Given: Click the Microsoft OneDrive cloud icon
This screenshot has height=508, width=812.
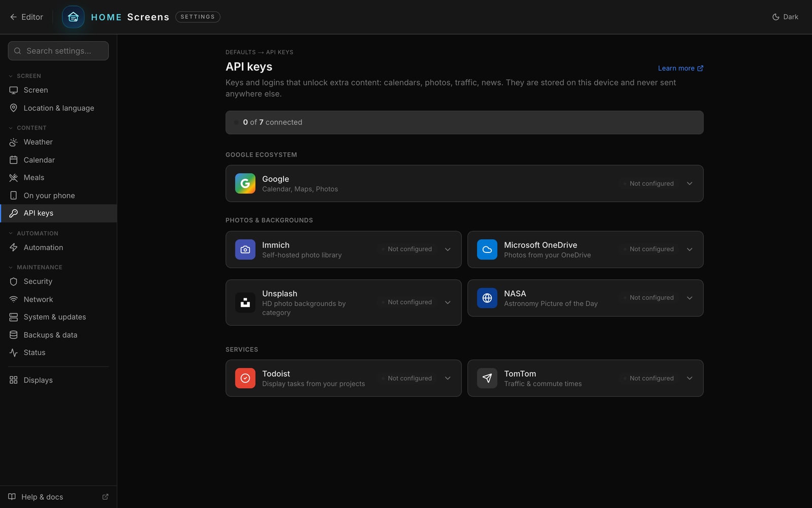Looking at the screenshot, I should (x=487, y=249).
